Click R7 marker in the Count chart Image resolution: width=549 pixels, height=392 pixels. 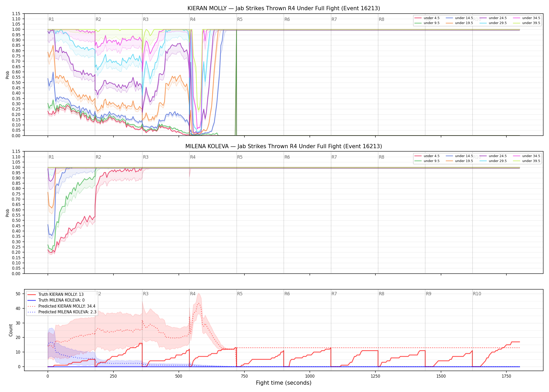click(334, 294)
